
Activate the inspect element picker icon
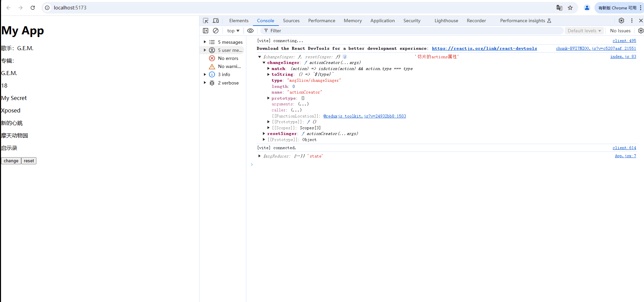206,21
